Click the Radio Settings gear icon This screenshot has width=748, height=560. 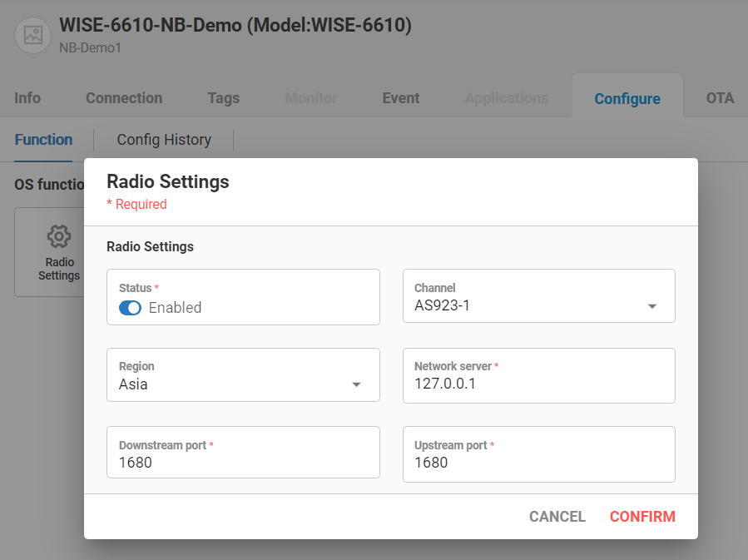coord(59,237)
